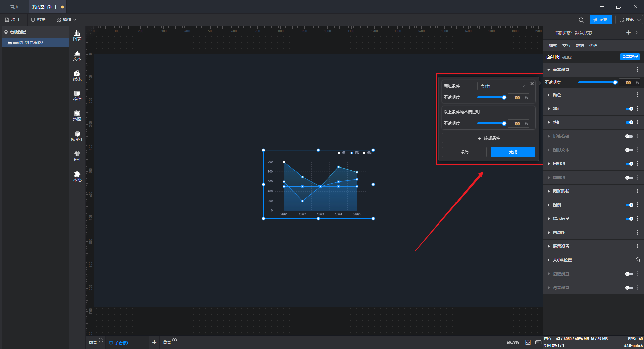Screen dimensions: 644x349
Task: Select the 基础折线面积图3 layer
Action: pyautogui.click(x=35, y=43)
